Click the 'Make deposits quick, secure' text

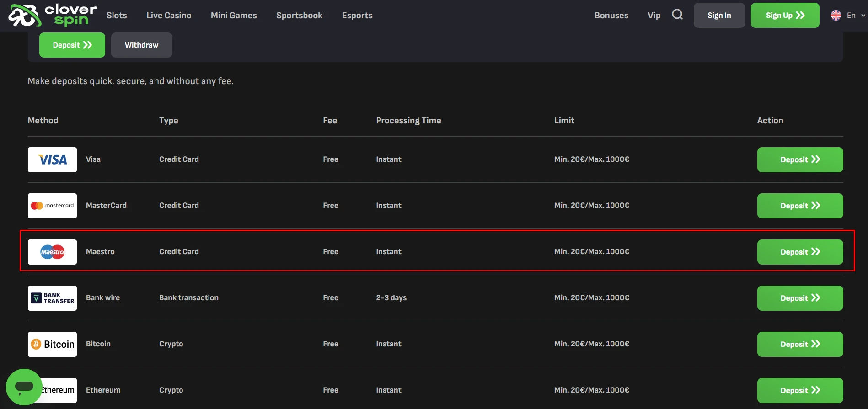tap(131, 81)
